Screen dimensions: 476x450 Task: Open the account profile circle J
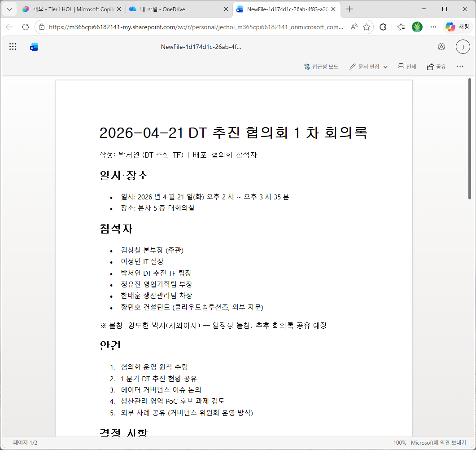point(463,47)
